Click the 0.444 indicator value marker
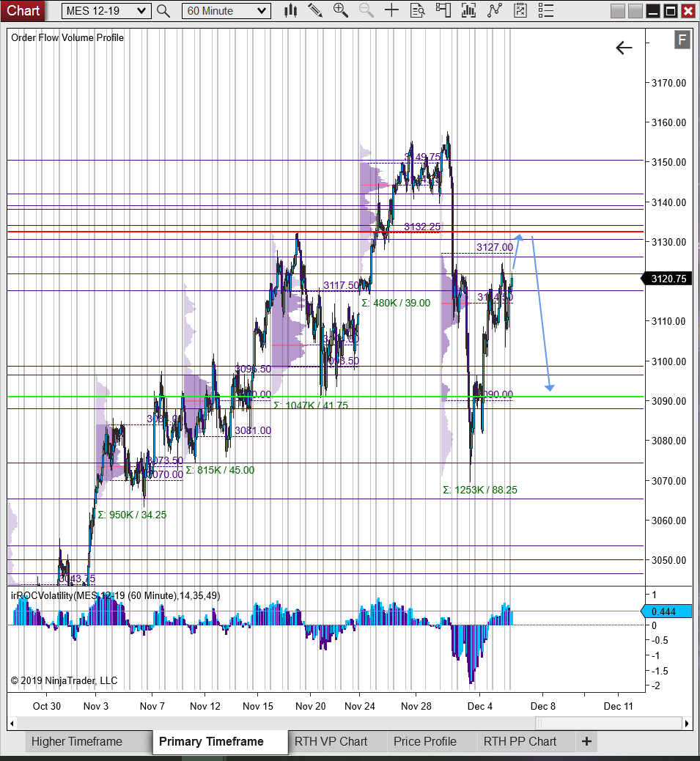Image resolution: width=700 pixels, height=761 pixels. tap(667, 611)
